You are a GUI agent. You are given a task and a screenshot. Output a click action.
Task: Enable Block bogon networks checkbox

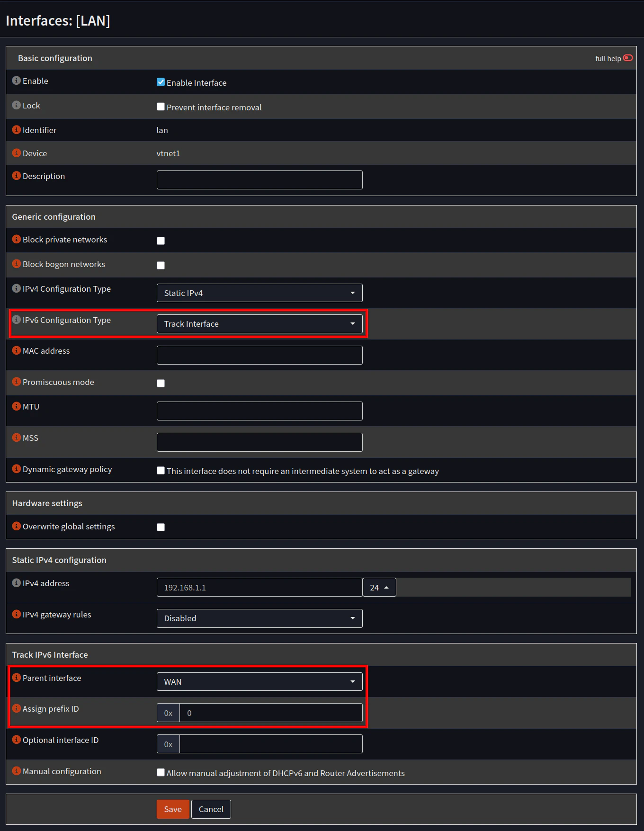click(161, 265)
